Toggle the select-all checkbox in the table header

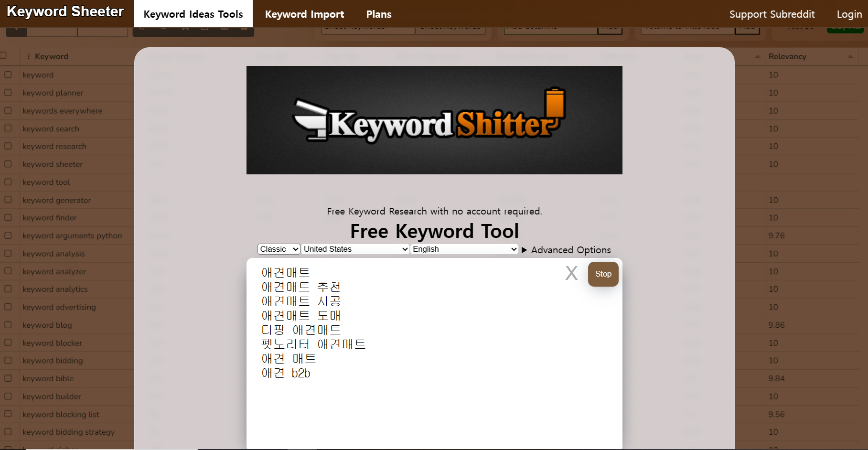(x=3, y=55)
